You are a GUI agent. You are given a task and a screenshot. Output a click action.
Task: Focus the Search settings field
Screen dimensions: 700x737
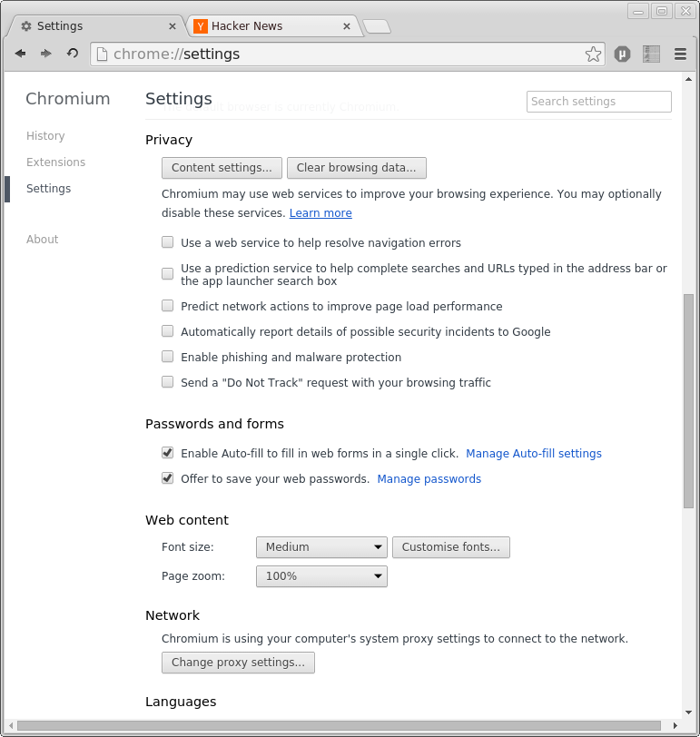click(x=599, y=102)
